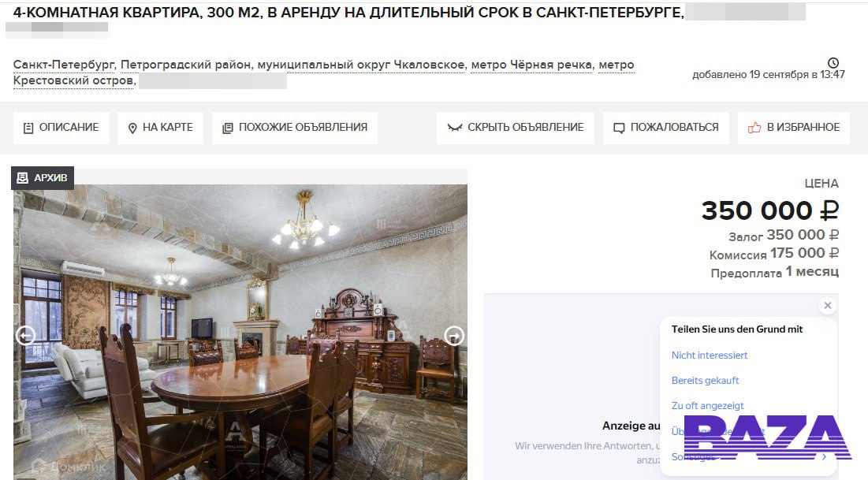
Task: Go to previous photo with left arrow
Action: click(25, 336)
